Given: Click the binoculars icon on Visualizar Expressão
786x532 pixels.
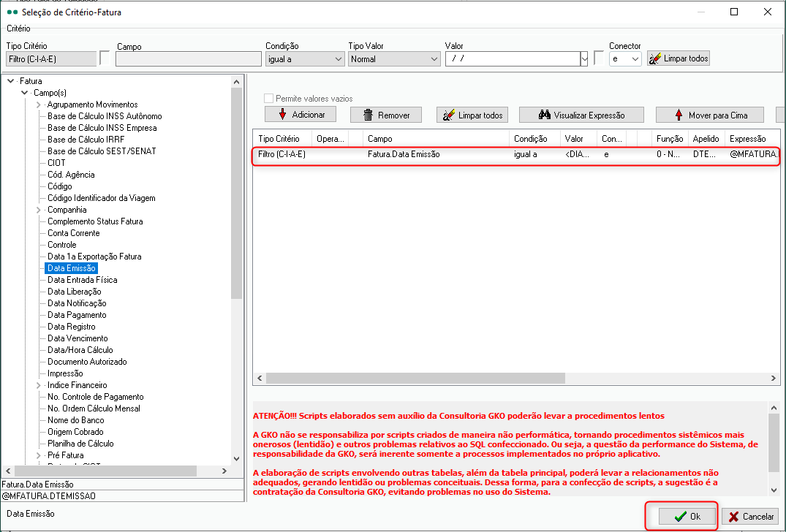Looking at the screenshot, I should tap(545, 115).
